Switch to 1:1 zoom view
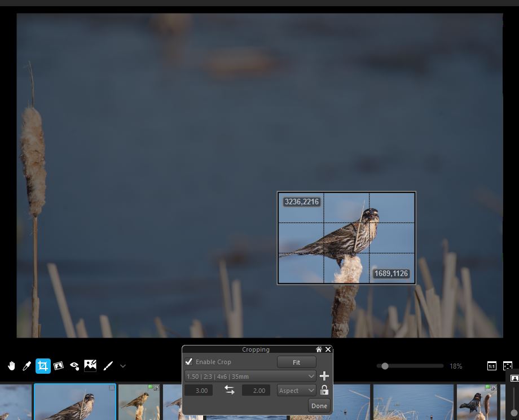519x420 pixels. click(x=492, y=366)
